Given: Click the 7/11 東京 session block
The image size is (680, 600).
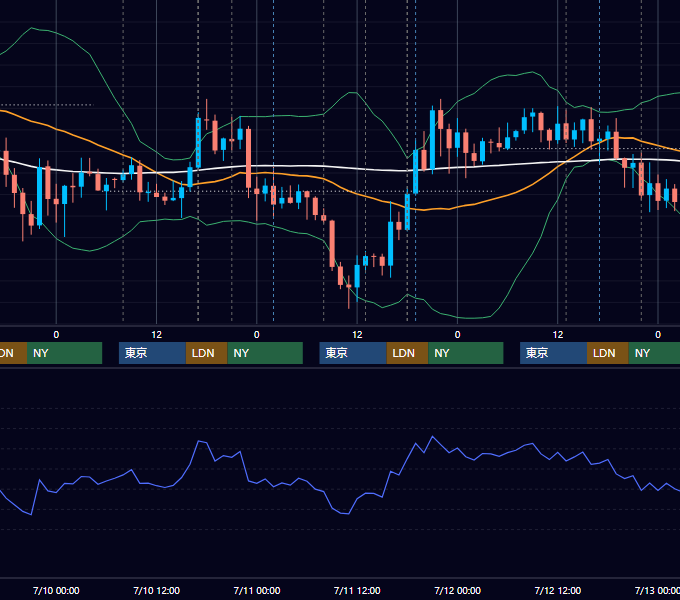Looking at the screenshot, I should tap(353, 353).
